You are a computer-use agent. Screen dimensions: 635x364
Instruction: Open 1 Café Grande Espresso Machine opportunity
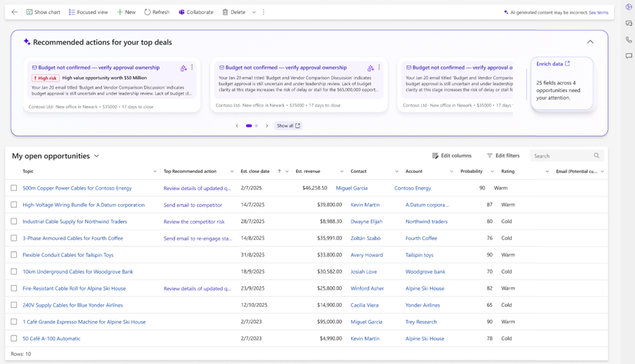tap(84, 322)
